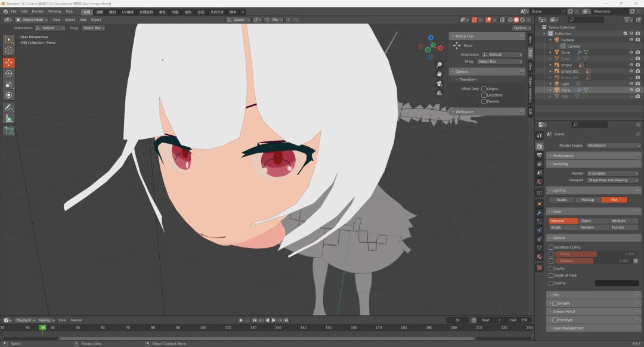Viewport: 644px width, 347px height.
Task: Open the Material sphere properties tab
Action: point(540,256)
